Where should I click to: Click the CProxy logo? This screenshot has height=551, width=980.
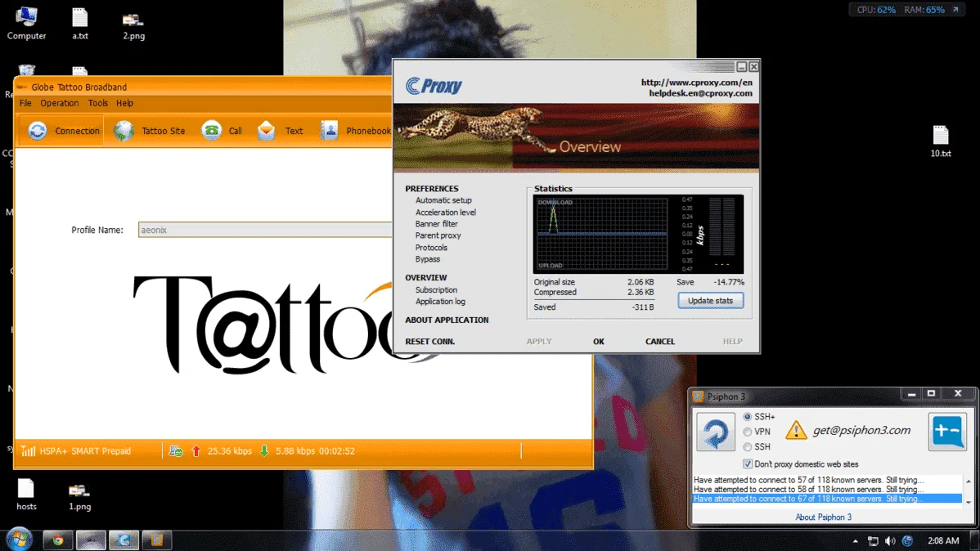click(x=434, y=86)
